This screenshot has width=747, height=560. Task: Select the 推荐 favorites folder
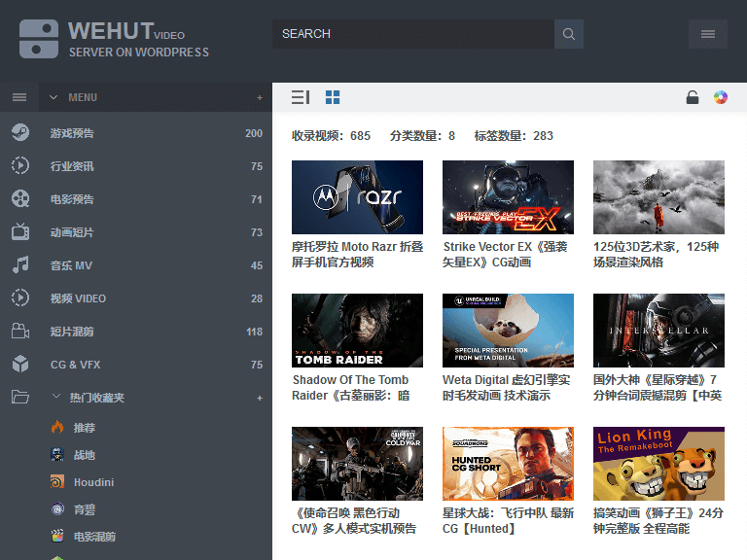point(85,428)
